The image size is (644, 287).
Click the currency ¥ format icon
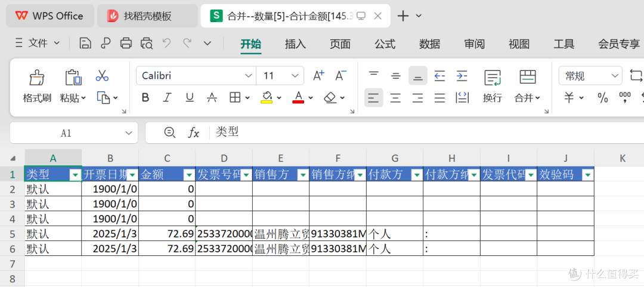569,97
